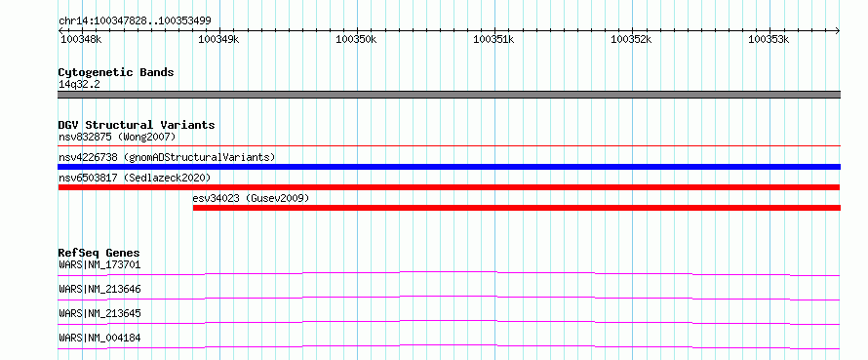The image size is (868, 360).
Task: Click the blue nsv4226738 variant bar
Action: [450, 167]
